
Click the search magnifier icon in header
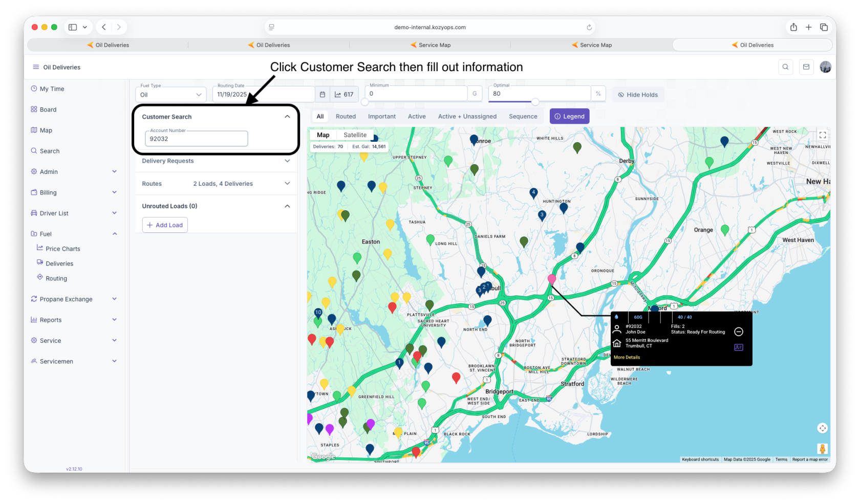(x=785, y=67)
